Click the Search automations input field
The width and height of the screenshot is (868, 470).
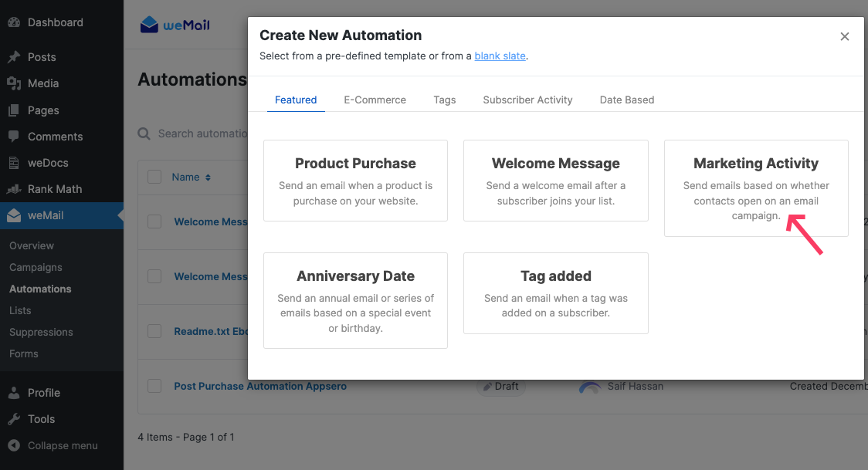pyautogui.click(x=202, y=134)
